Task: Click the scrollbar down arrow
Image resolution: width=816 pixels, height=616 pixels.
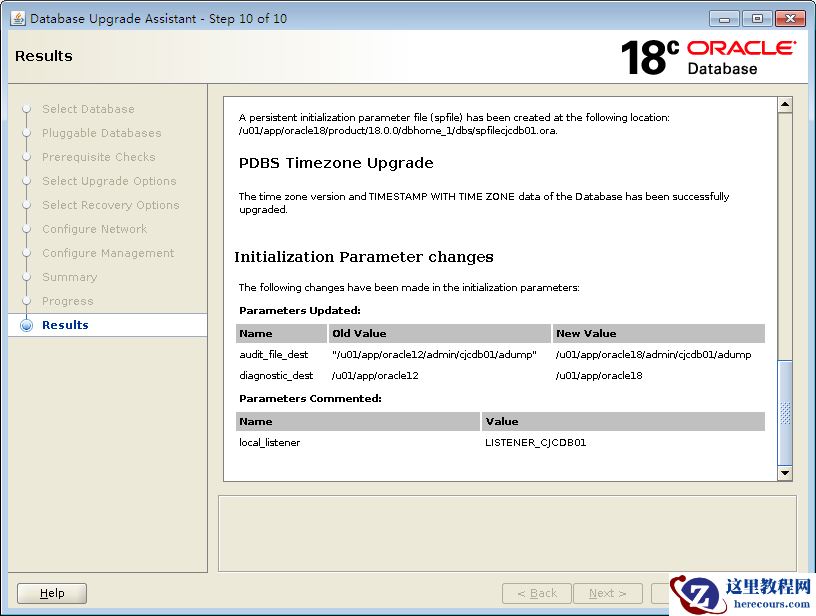Action: (785, 473)
